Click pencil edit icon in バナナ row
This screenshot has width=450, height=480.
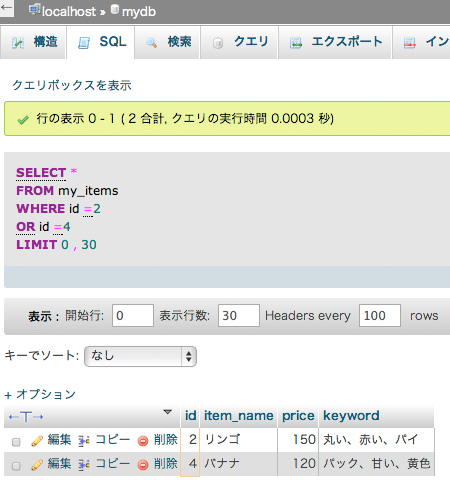pos(37,465)
